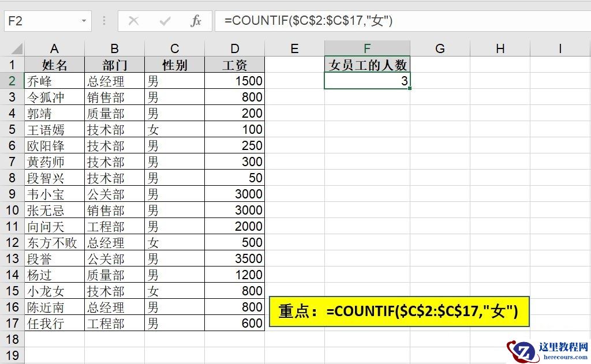
Task: Open the Insert Function fx icon
Action: coord(196,21)
